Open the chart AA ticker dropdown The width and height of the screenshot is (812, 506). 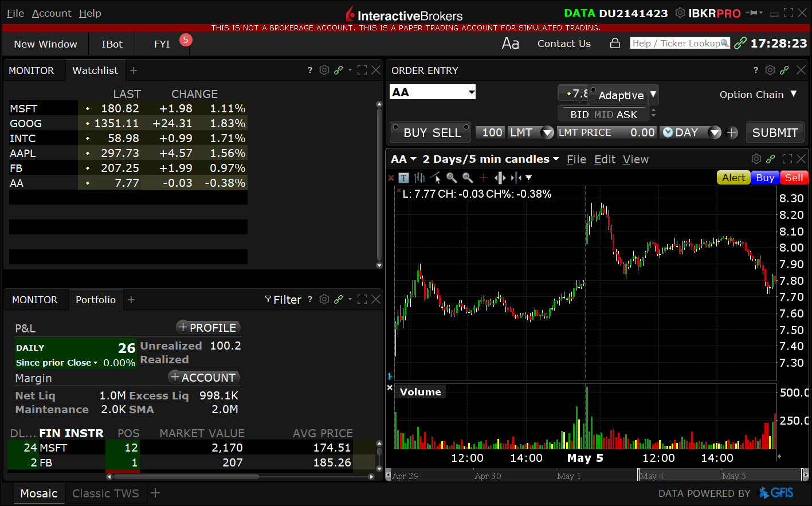(x=413, y=159)
